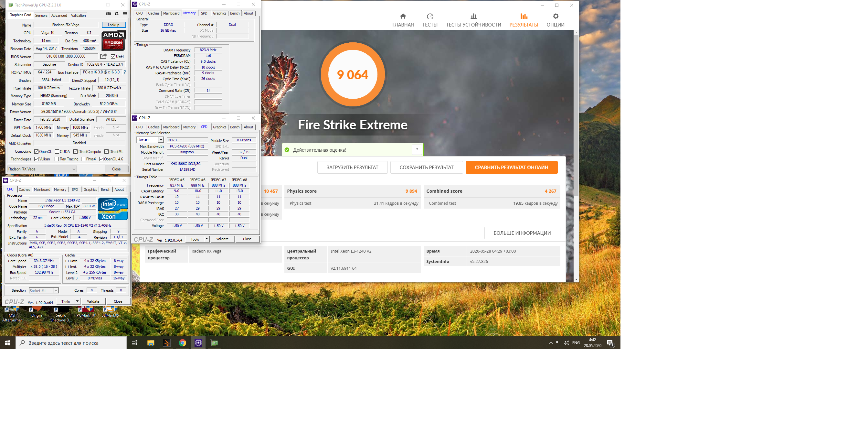Open the Validation tab in GPU-Z
Image resolution: width=868 pixels, height=434 pixels.
coord(79,15)
